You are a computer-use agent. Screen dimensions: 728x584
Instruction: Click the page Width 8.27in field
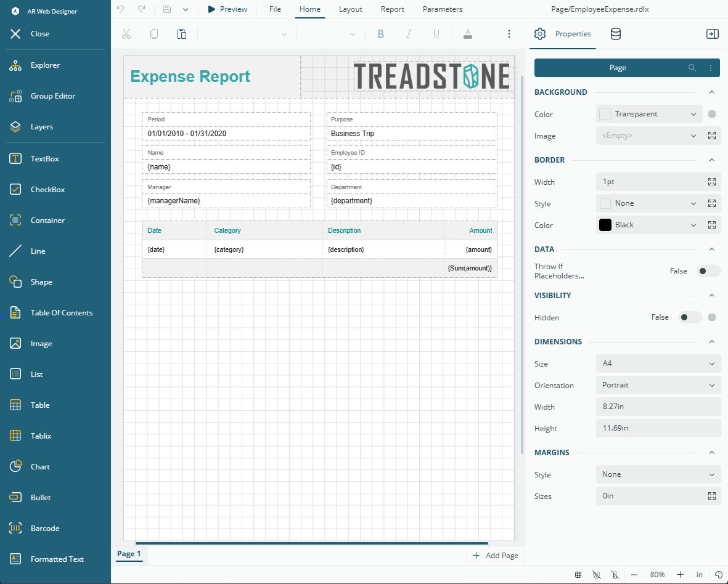(658, 407)
